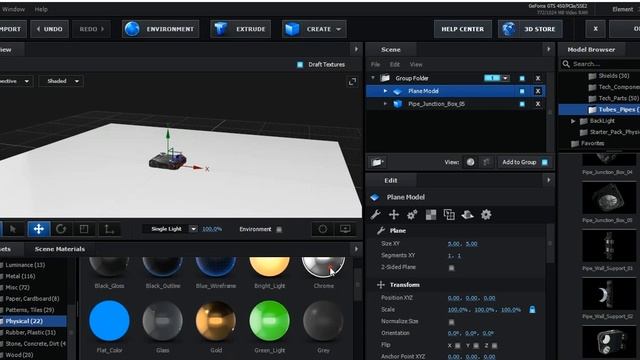Toggle the Scale proportional lock icon
The height and width of the screenshot is (360, 640).
click(x=532, y=309)
